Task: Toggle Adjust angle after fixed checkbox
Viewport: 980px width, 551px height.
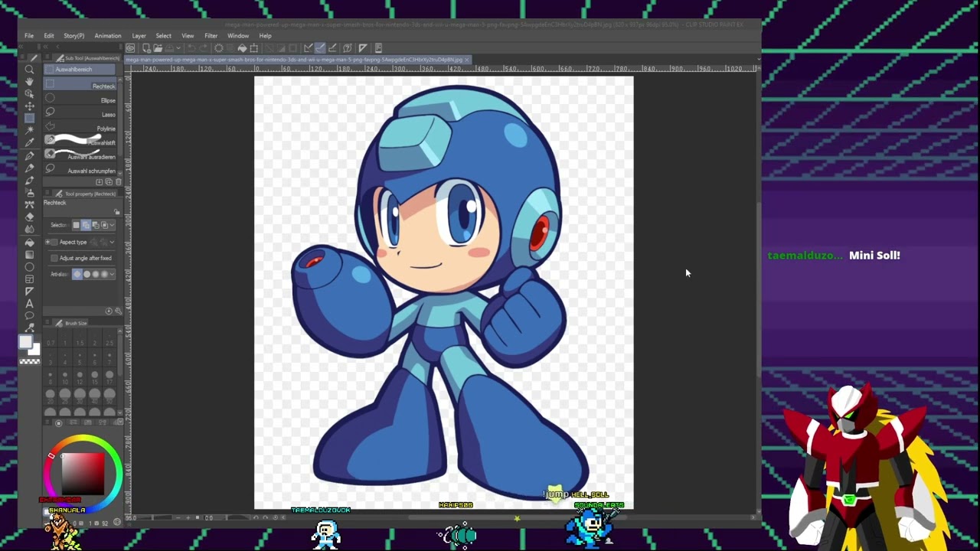Action: (x=54, y=258)
